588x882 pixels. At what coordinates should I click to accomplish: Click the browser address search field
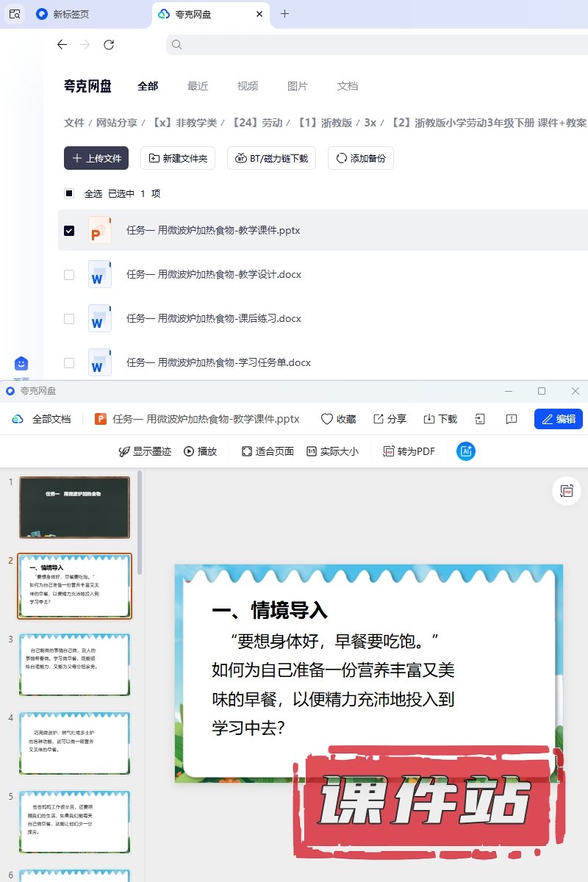click(375, 45)
